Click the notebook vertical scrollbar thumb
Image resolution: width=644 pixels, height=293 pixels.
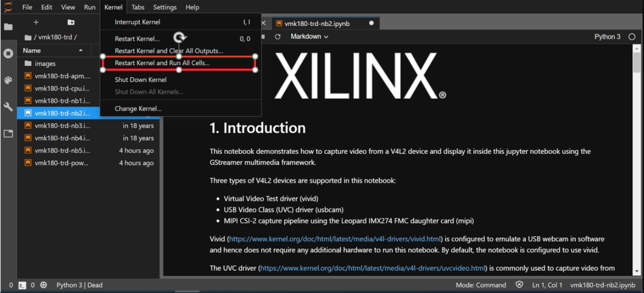[x=636, y=63]
